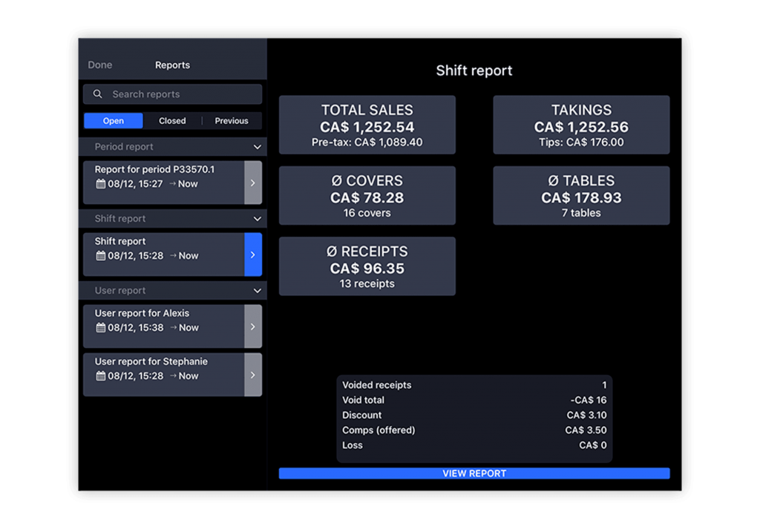Viewport: 760px width, 532px height.
Task: Collapse the Shift report section
Action: (x=257, y=218)
